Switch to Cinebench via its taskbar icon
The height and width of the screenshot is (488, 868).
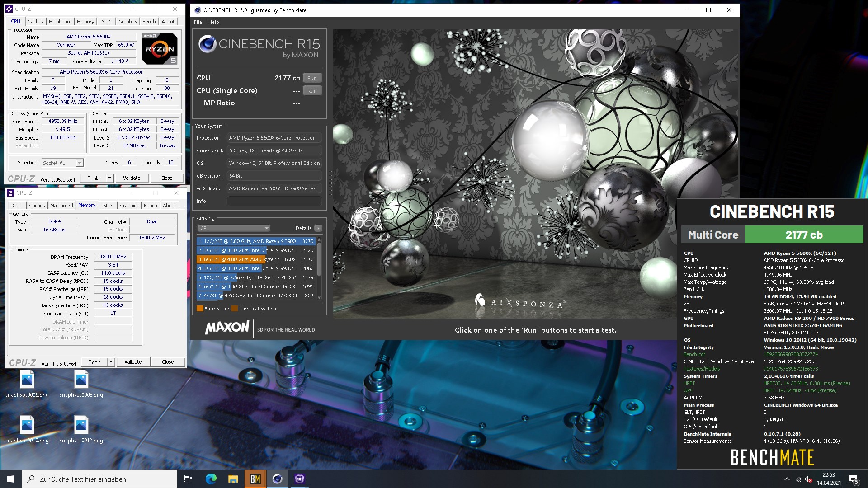coord(277,479)
